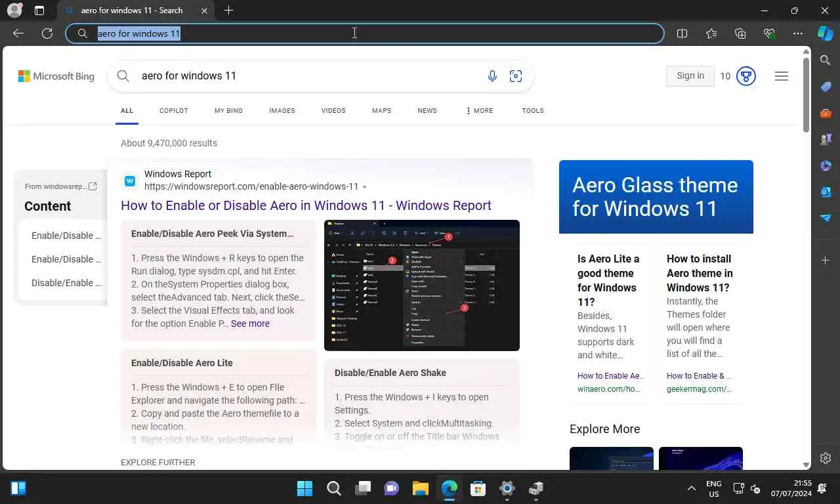Open Microsoft Store from taskbar

[x=478, y=488]
